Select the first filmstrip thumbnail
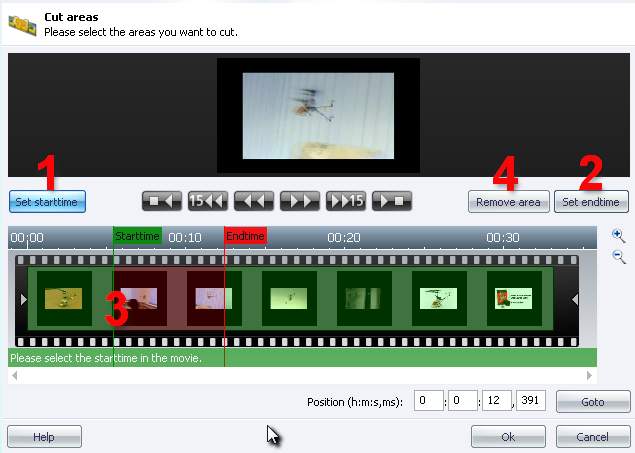Viewport: 635px width, 453px height. click(64, 298)
